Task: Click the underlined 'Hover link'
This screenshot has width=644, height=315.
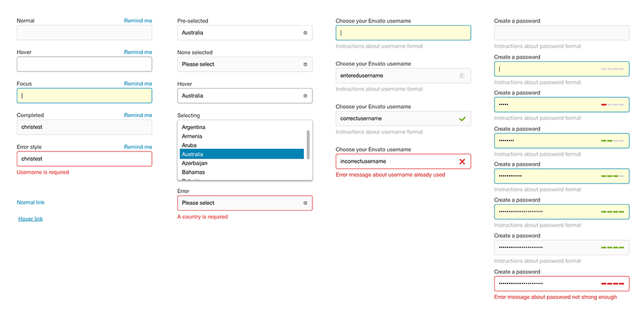Action: [31, 219]
